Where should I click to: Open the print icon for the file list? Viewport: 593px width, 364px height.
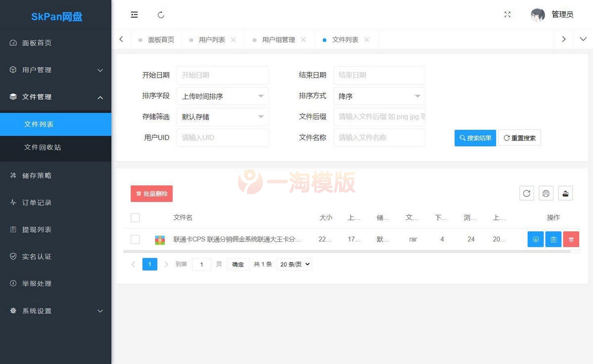coord(546,193)
